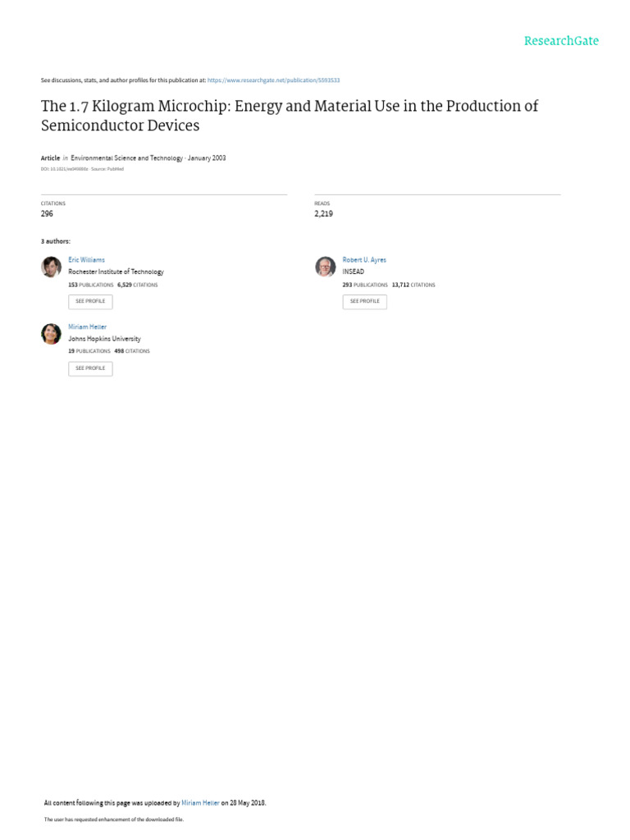
Task: Open Eric Williams author name link
Action: (x=86, y=260)
